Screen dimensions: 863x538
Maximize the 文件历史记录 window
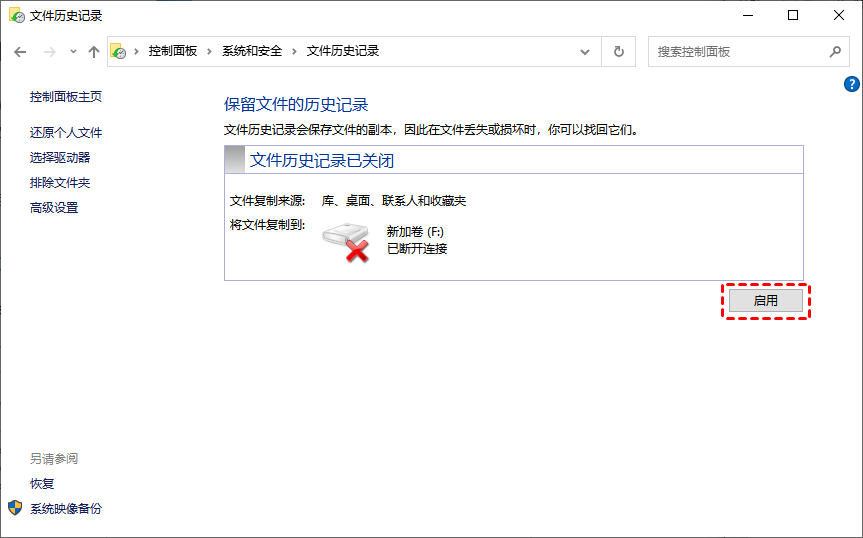point(793,15)
